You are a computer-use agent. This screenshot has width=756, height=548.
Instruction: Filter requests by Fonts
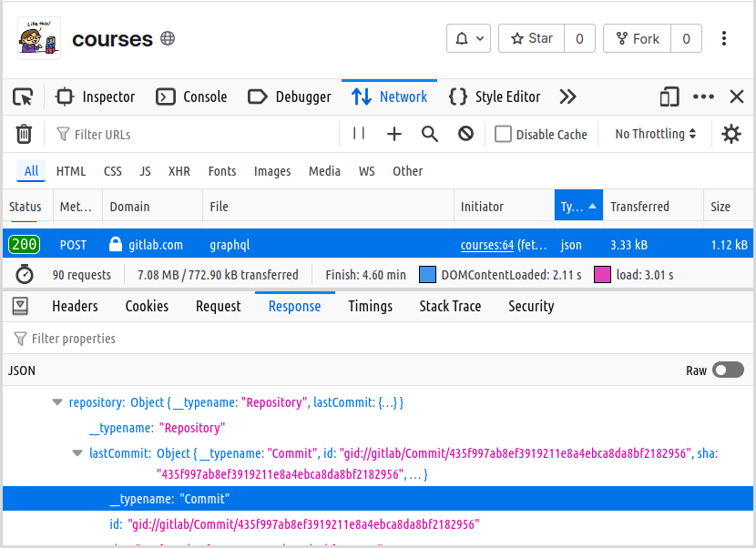coord(222,171)
